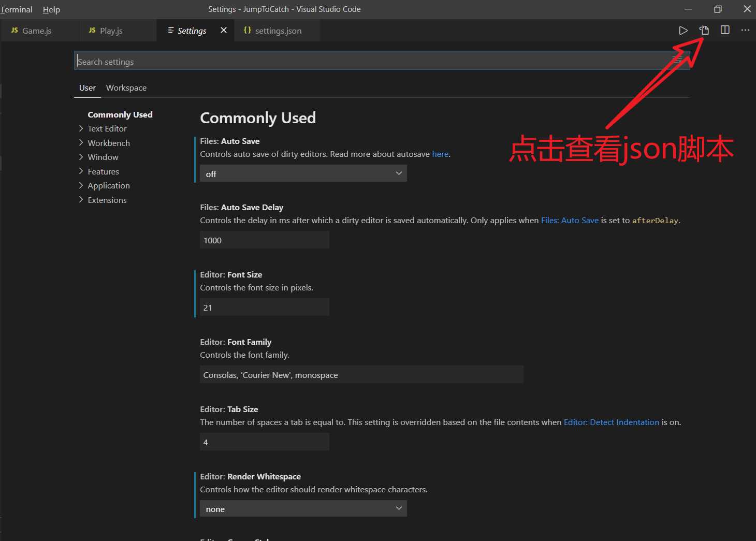The height and width of the screenshot is (541, 756).
Task: Open the Help menu
Action: (x=51, y=9)
